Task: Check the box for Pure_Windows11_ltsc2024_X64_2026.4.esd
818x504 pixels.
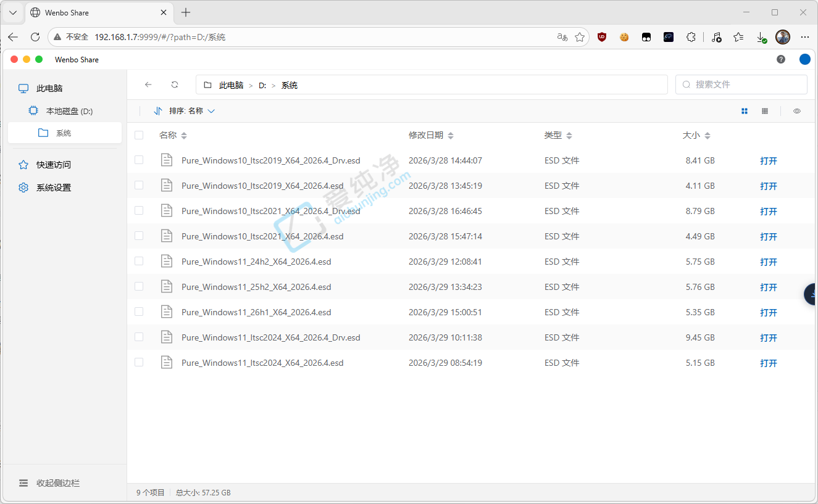Action: (x=139, y=362)
